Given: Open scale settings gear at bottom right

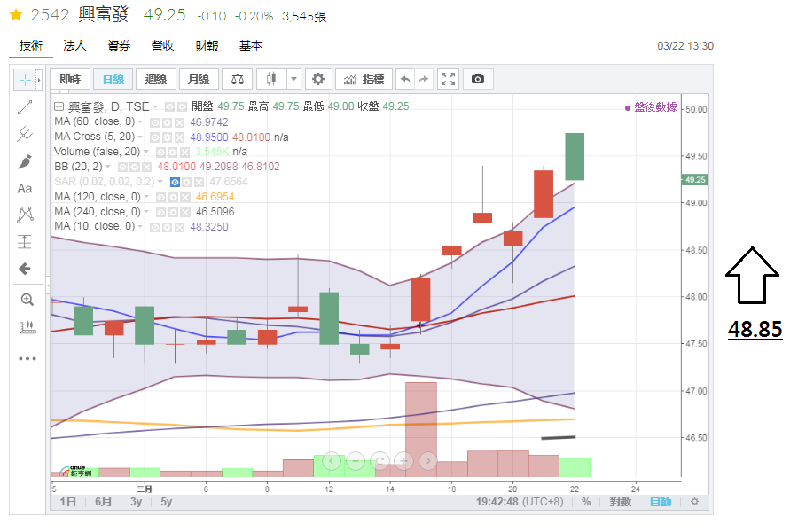Looking at the screenshot, I should (694, 502).
